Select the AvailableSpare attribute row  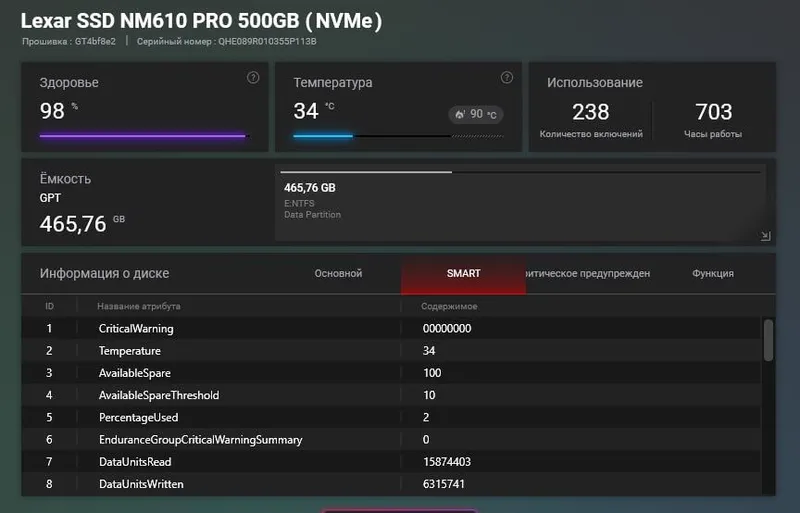(x=391, y=373)
